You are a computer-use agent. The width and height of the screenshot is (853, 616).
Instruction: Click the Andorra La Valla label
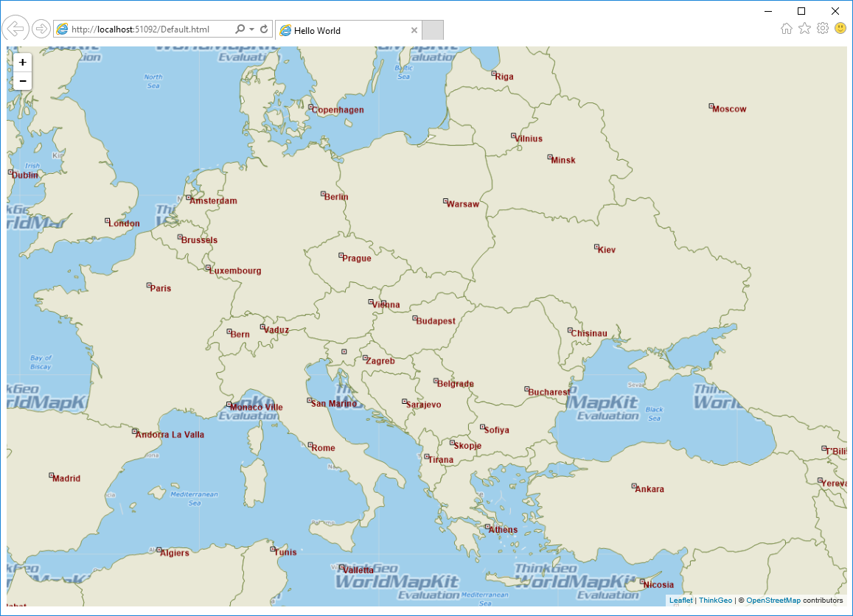170,435
